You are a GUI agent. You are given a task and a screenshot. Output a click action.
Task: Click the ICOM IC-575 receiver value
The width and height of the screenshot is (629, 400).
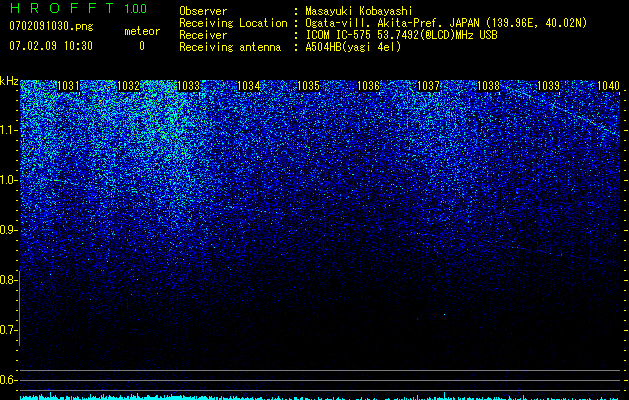click(x=401, y=35)
